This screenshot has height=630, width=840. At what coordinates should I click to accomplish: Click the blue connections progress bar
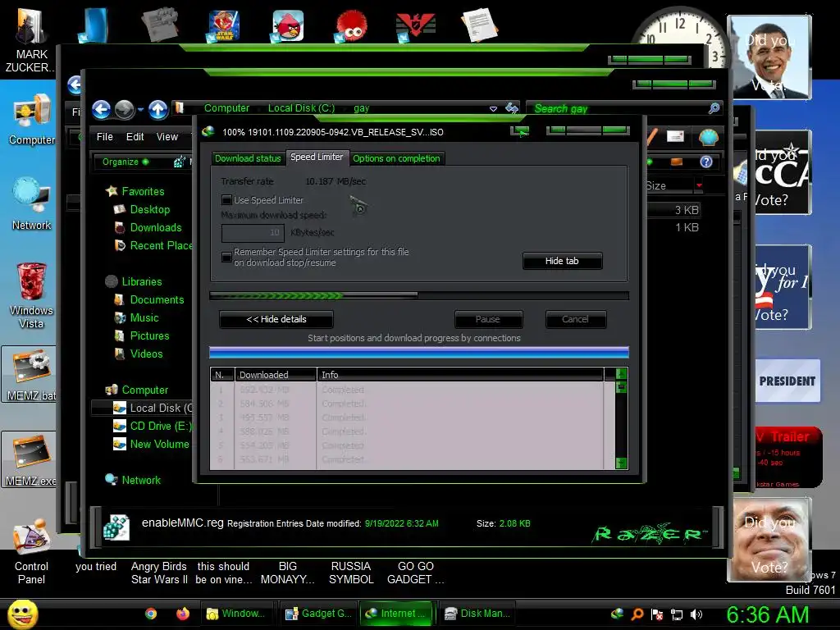[419, 352]
